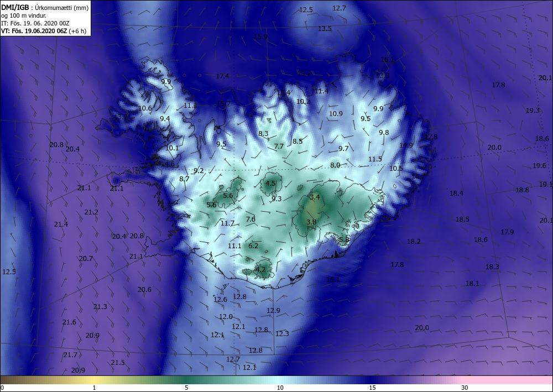Click the map value 19.6
553x392 pixels.
pos(539,166)
